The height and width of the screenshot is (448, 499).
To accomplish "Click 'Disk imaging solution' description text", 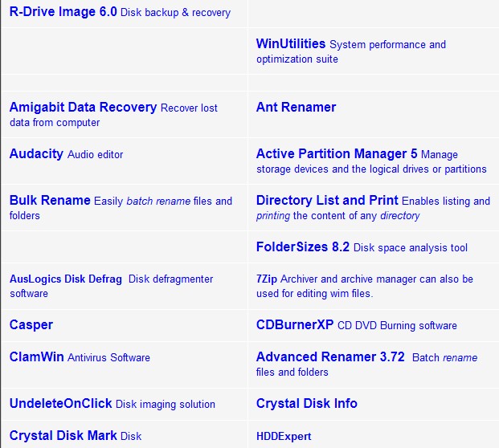I will pos(166,404).
